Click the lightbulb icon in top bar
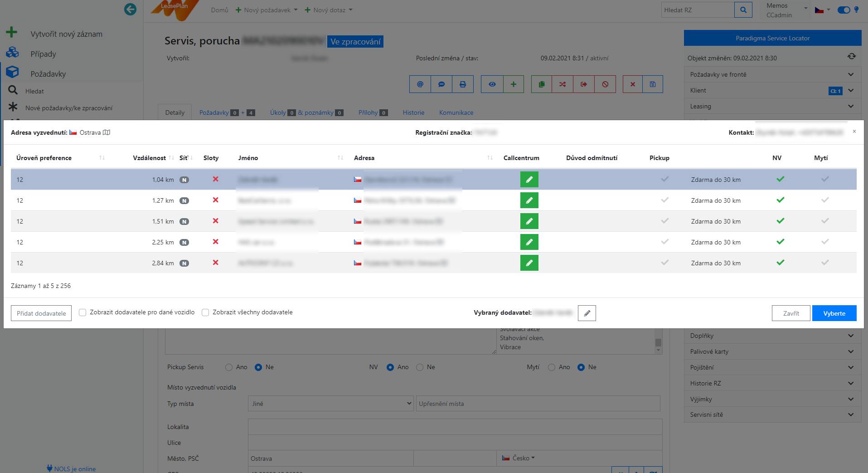 (856, 10)
